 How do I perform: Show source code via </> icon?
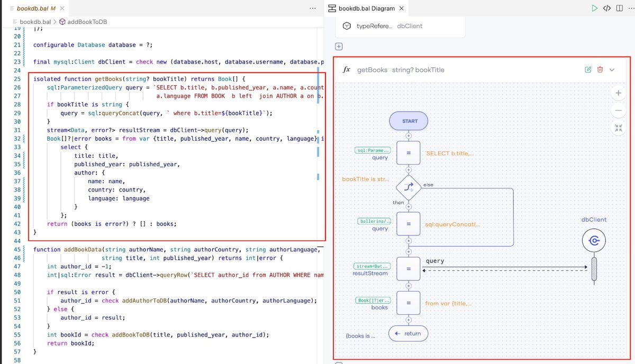click(607, 8)
